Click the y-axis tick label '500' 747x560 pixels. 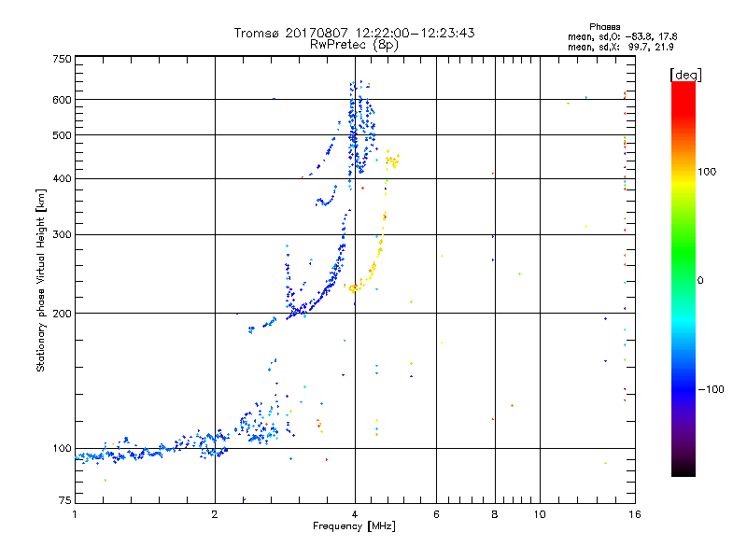point(62,135)
